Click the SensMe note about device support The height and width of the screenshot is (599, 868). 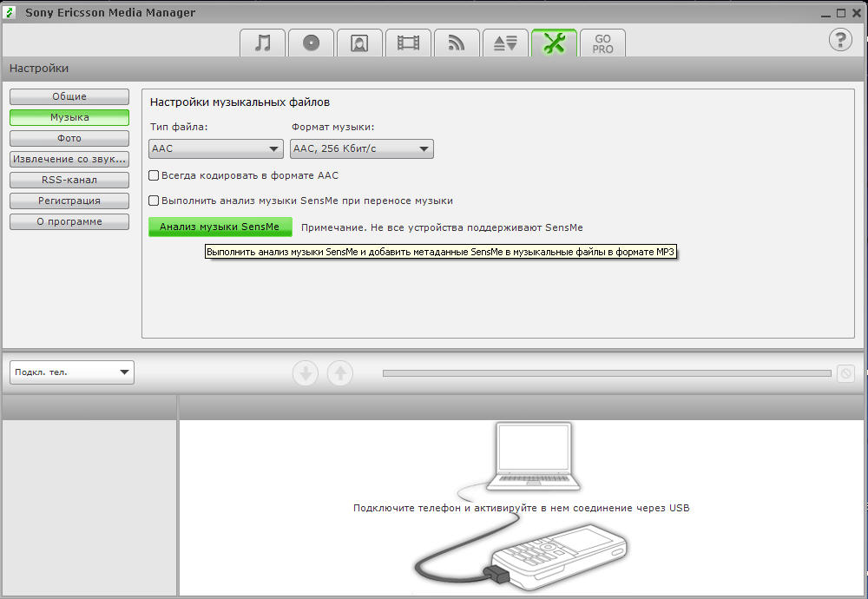(x=442, y=227)
